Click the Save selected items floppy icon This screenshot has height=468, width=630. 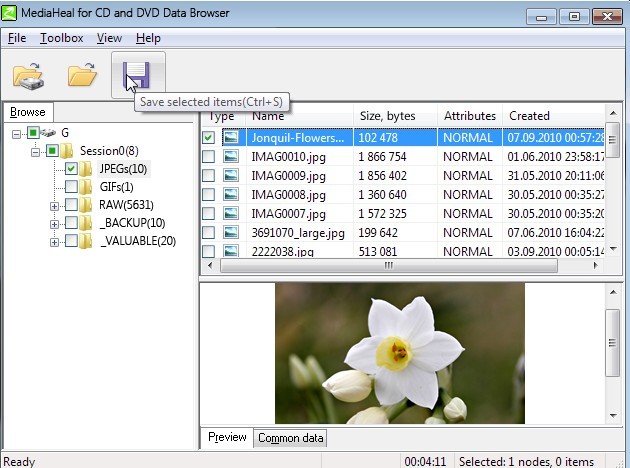[137, 75]
